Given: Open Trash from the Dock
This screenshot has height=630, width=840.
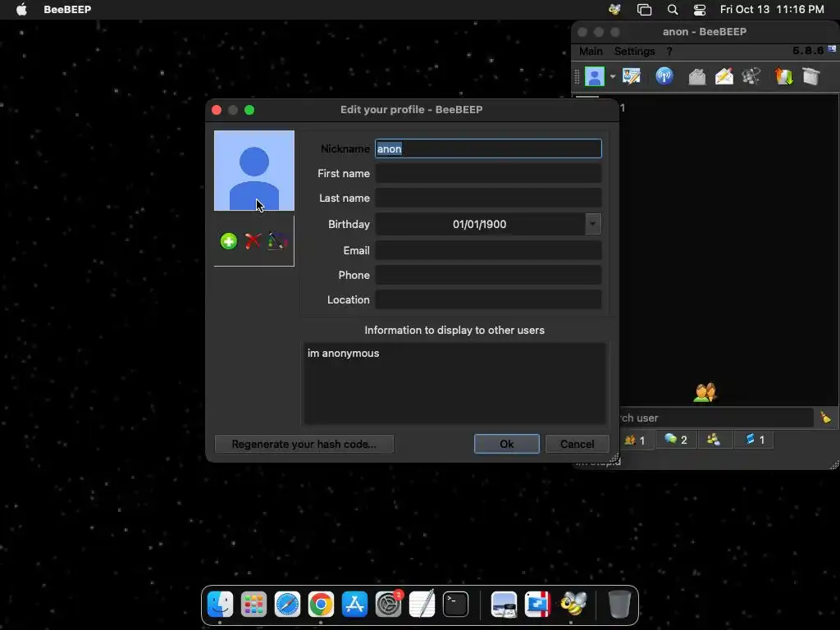Looking at the screenshot, I should (x=619, y=605).
